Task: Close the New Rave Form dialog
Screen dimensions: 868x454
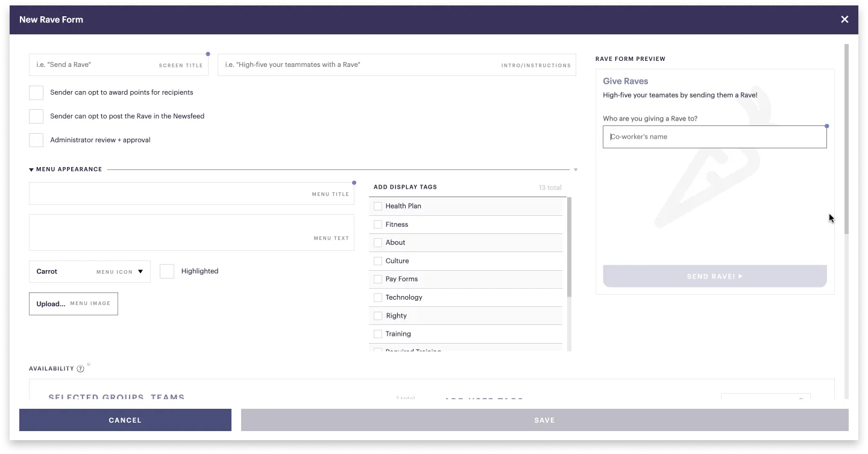Action: [844, 19]
